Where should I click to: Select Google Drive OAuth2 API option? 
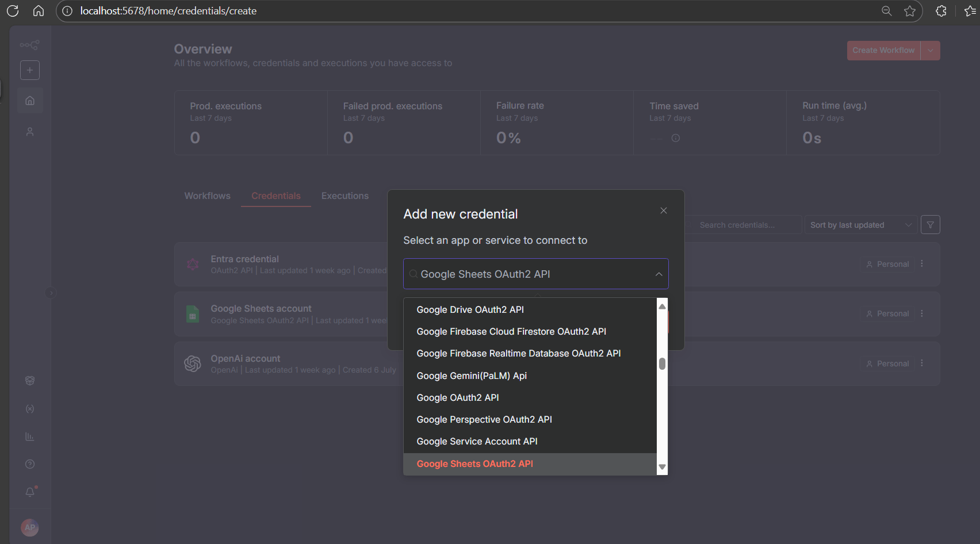click(530, 309)
